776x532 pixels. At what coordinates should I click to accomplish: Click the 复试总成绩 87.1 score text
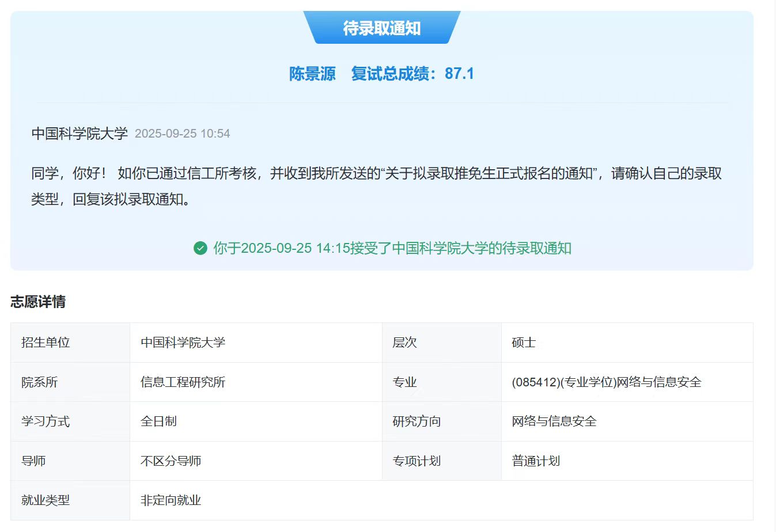[x=412, y=74]
